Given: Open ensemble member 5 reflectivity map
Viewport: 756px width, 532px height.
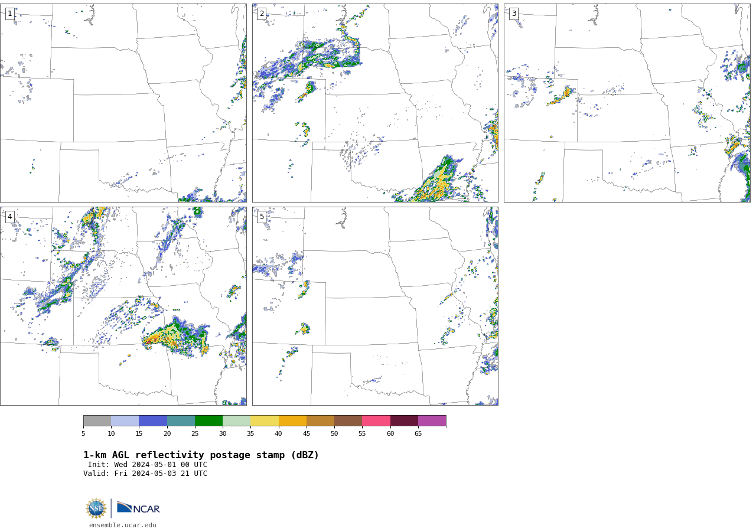Looking at the screenshot, I should pos(375,306).
